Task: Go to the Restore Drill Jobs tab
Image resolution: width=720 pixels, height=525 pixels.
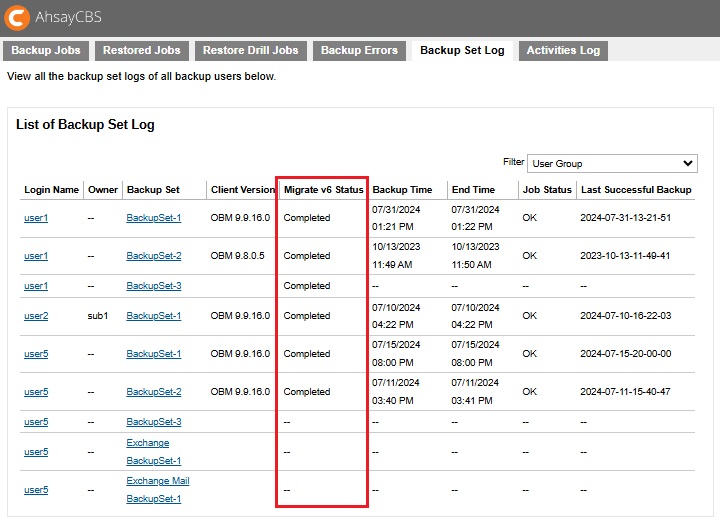Action: tap(250, 50)
